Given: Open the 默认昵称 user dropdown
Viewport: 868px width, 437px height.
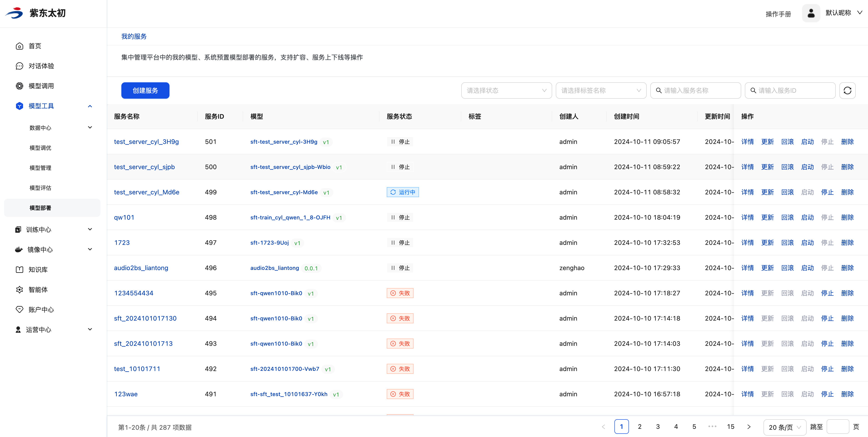Looking at the screenshot, I should (844, 13).
